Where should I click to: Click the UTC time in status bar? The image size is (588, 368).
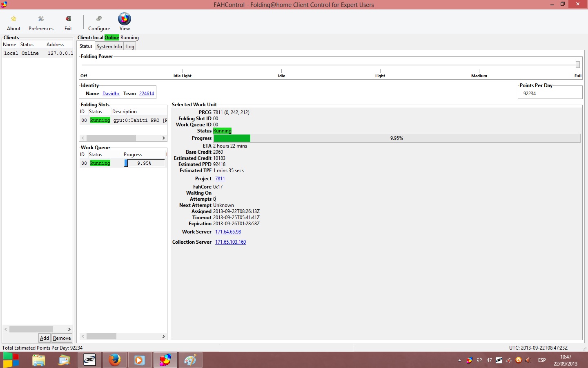(x=538, y=348)
